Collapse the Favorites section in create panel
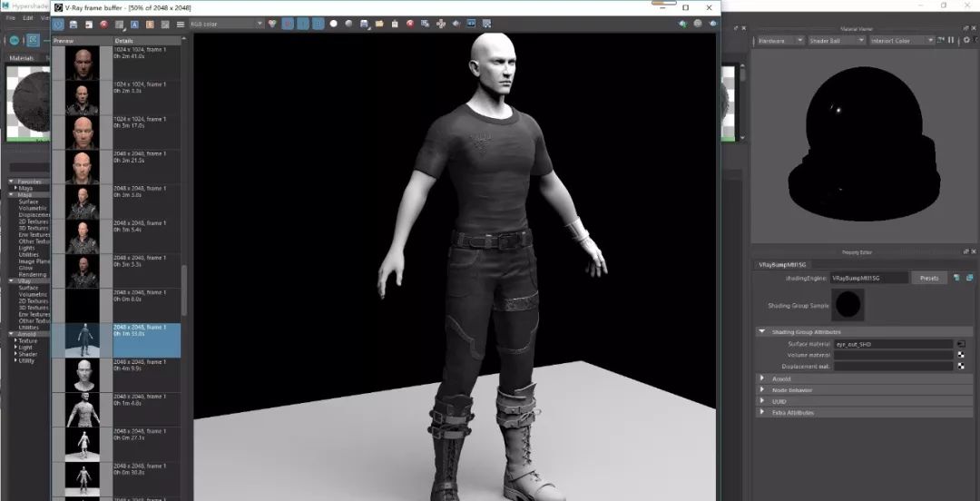 (x=11, y=182)
